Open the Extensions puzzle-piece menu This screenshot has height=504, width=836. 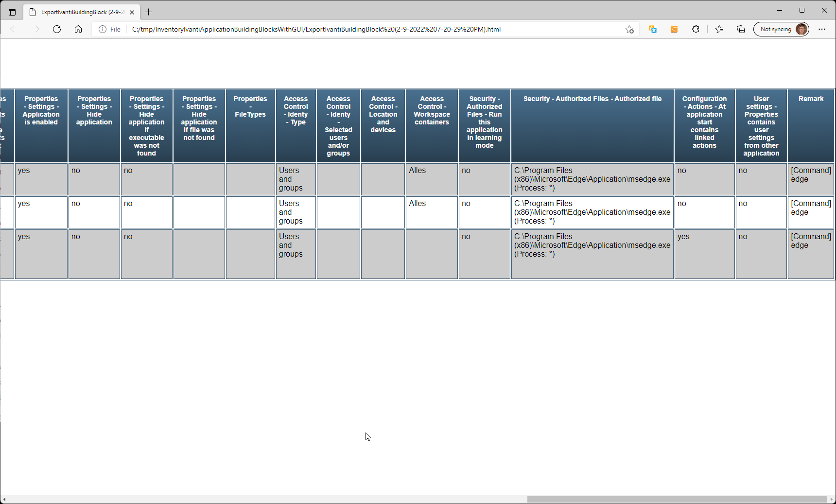(x=696, y=29)
